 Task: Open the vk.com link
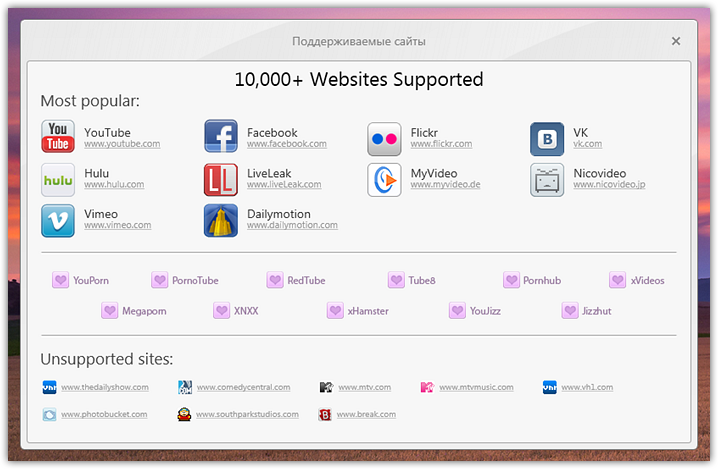(588, 144)
